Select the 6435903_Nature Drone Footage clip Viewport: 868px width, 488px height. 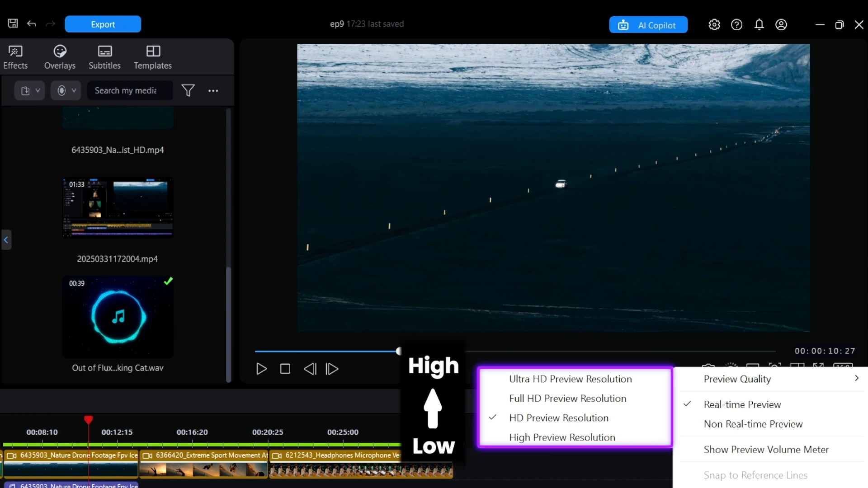(71, 464)
